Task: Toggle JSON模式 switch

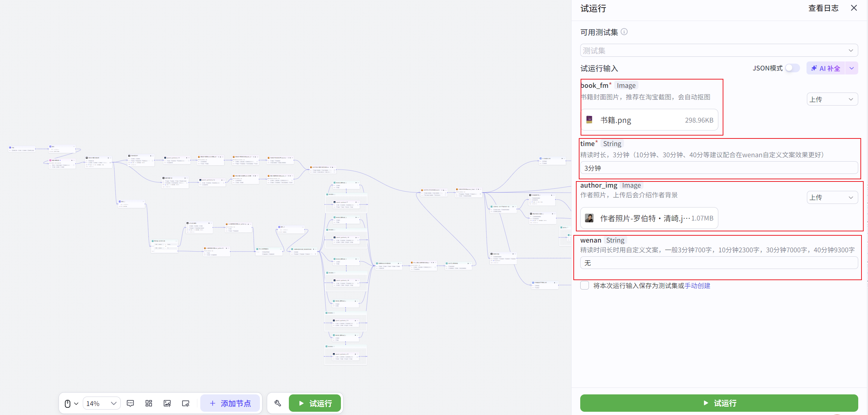Action: click(792, 68)
